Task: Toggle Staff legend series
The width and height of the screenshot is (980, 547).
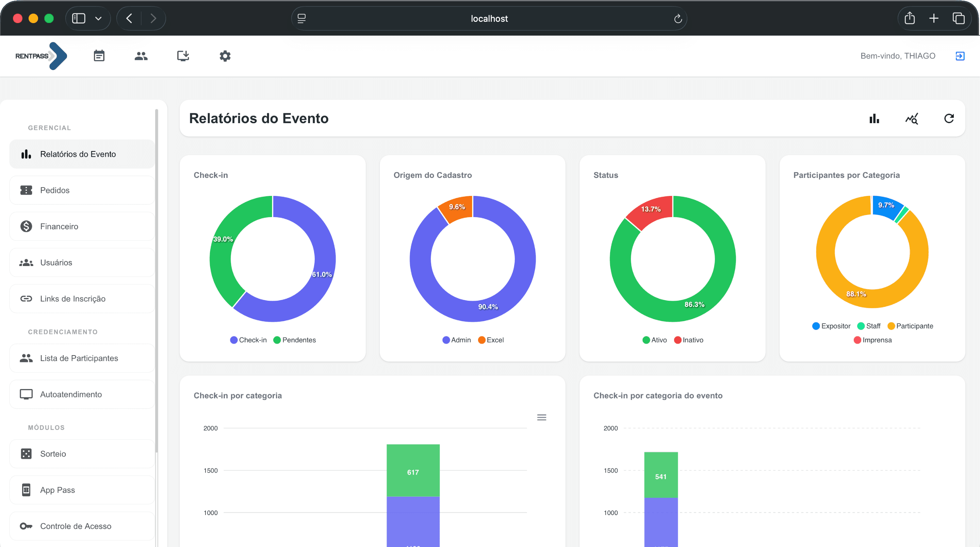Action: pos(869,326)
